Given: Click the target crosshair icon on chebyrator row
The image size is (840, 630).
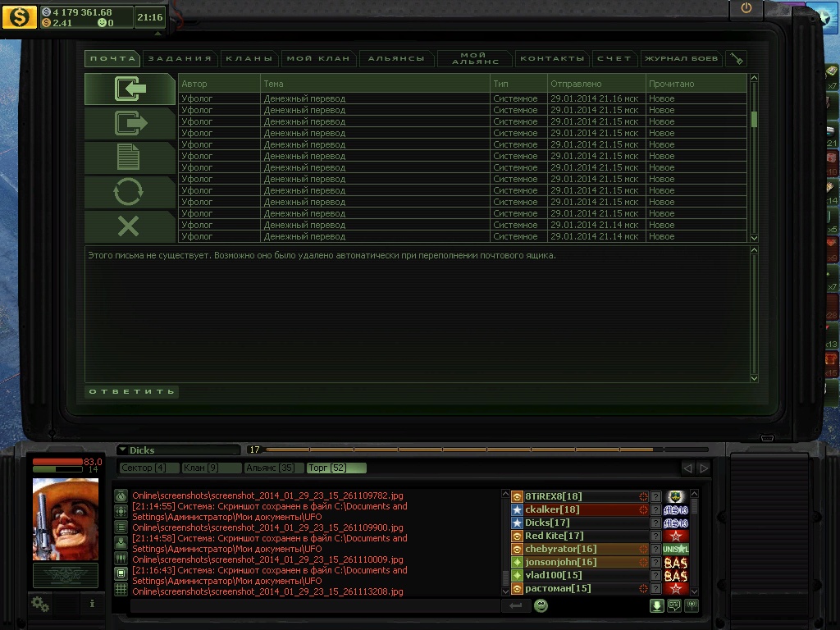Looking at the screenshot, I should 643,549.
